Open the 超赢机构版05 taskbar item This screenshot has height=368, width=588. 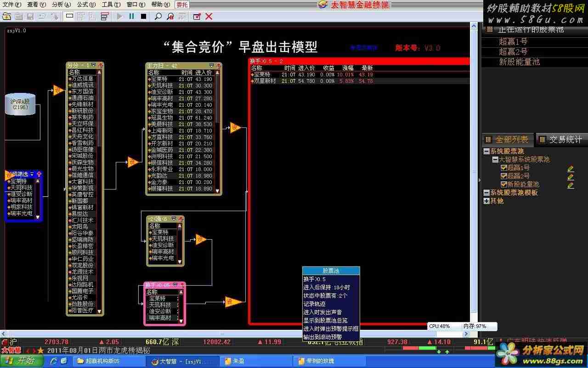click(x=109, y=361)
